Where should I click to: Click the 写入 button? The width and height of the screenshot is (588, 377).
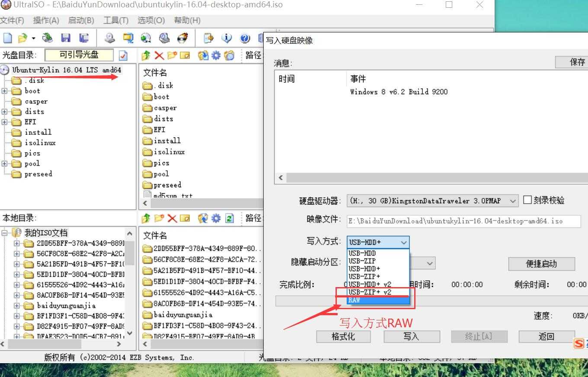pyautogui.click(x=411, y=336)
